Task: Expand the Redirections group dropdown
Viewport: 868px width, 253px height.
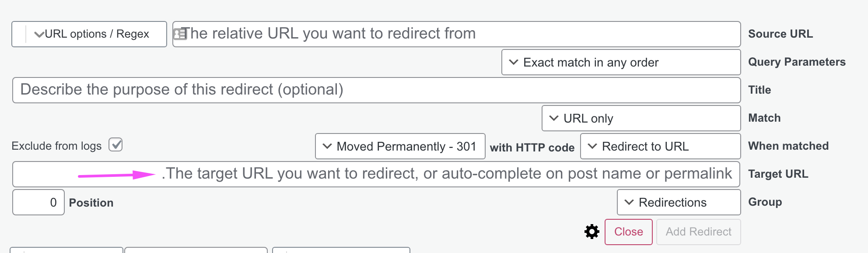Action: pyautogui.click(x=679, y=202)
